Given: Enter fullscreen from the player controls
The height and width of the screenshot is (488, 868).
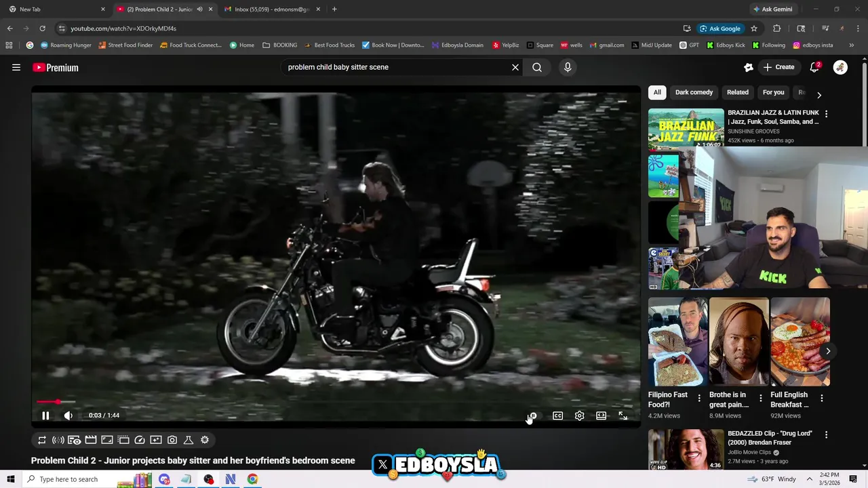Looking at the screenshot, I should pyautogui.click(x=623, y=415).
